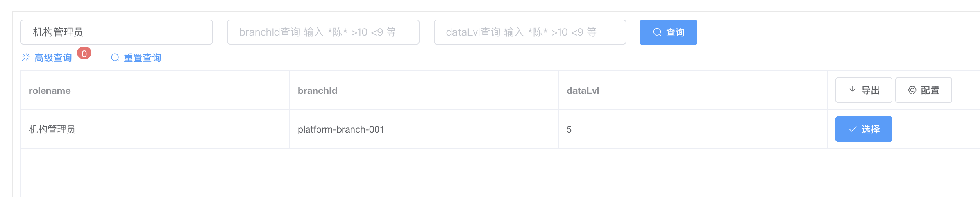Click the checkmark icon on the 选择 button
980x197 pixels.
(x=853, y=129)
